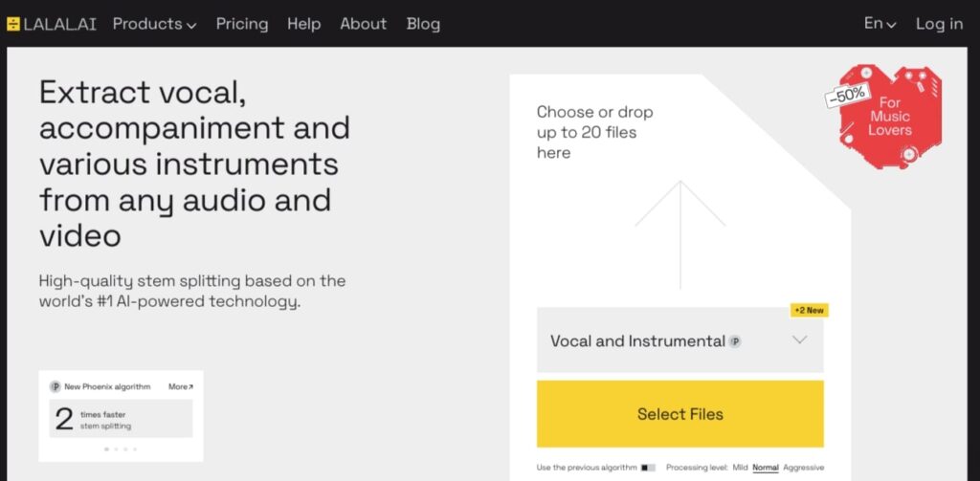The width and height of the screenshot is (980, 481).
Task: Click the large upload arrow icon
Action: coord(680,234)
